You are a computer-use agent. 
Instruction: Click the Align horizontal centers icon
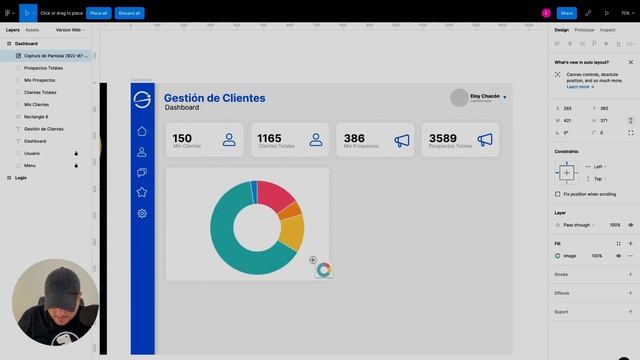point(570,44)
